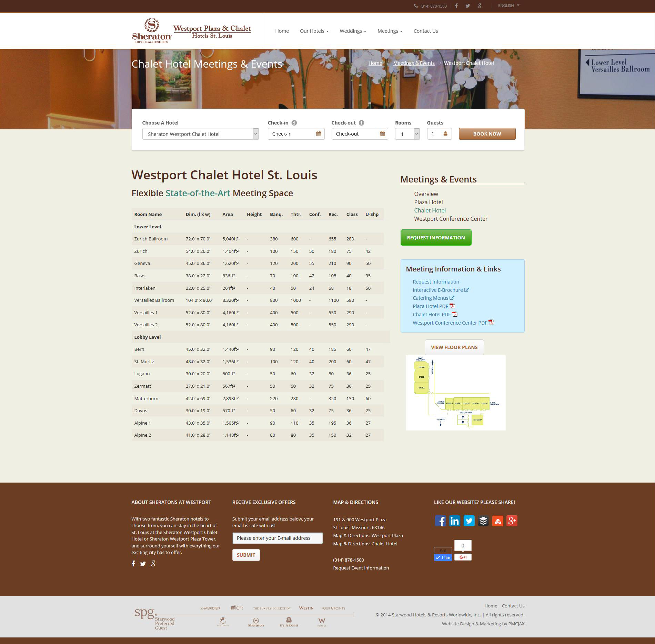Open Map & Directions: Chalet Hotel link

point(365,544)
